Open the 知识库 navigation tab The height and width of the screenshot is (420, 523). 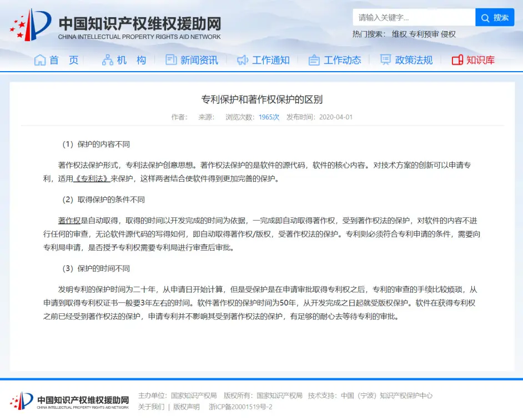click(480, 60)
